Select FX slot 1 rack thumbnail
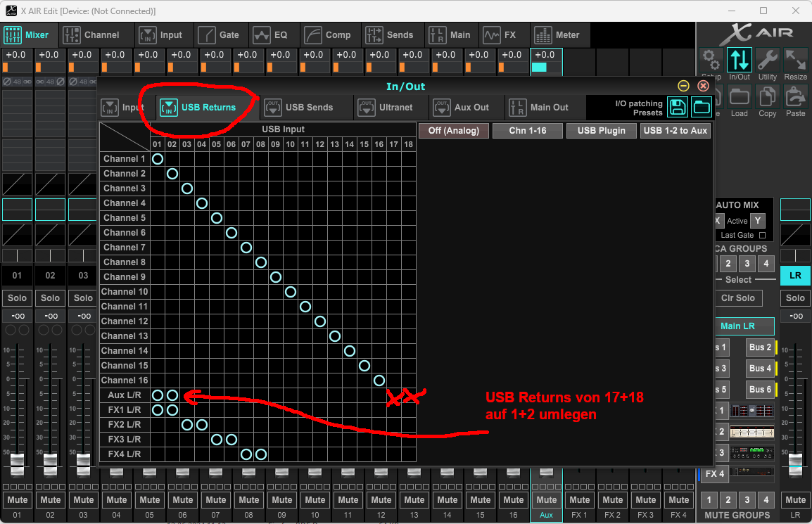812x524 pixels. (751, 411)
